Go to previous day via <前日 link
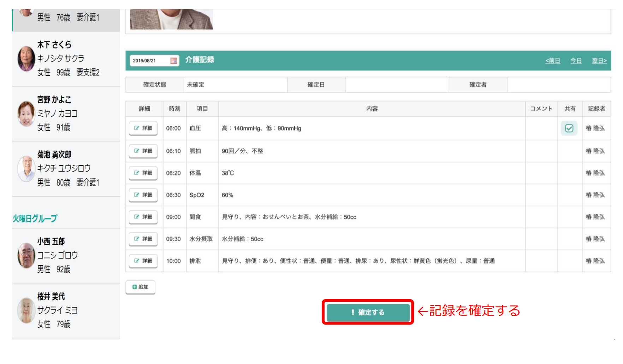The width and height of the screenshot is (623, 364). (552, 61)
